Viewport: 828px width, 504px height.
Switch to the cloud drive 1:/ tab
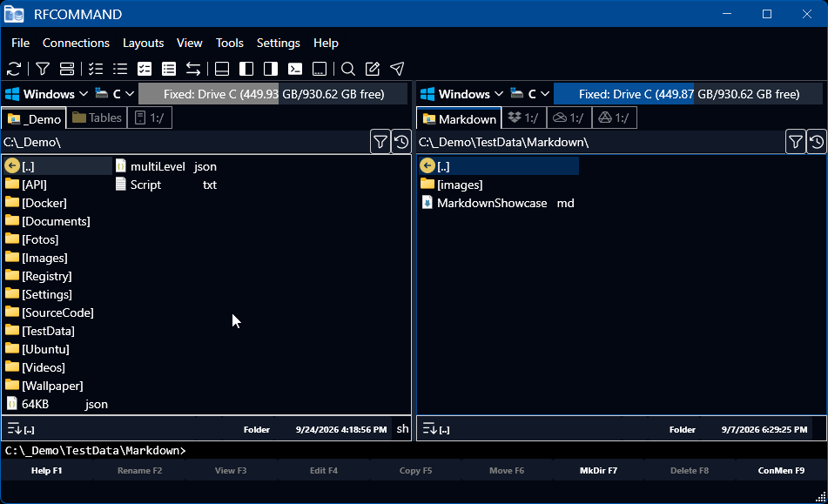569,118
